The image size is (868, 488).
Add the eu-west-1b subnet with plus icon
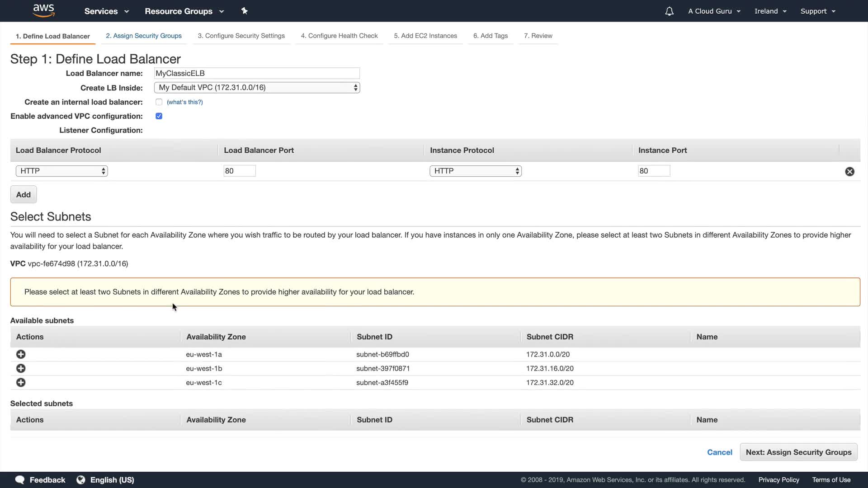pos(21,368)
